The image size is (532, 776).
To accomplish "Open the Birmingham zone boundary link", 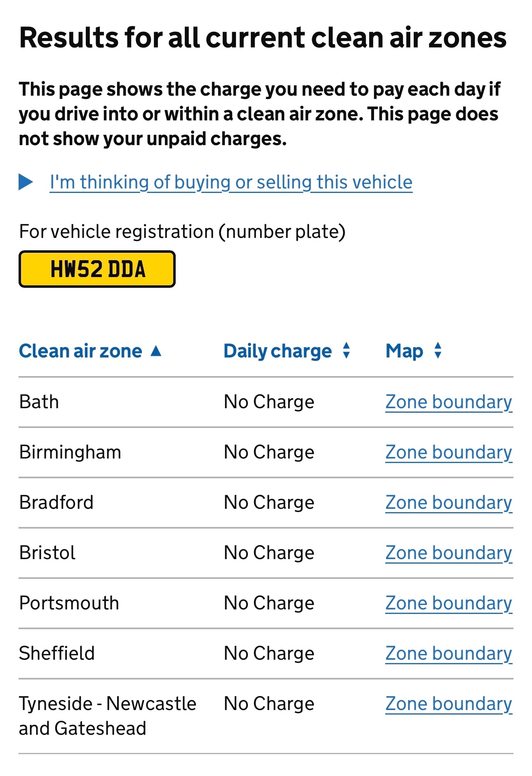I will tap(448, 452).
